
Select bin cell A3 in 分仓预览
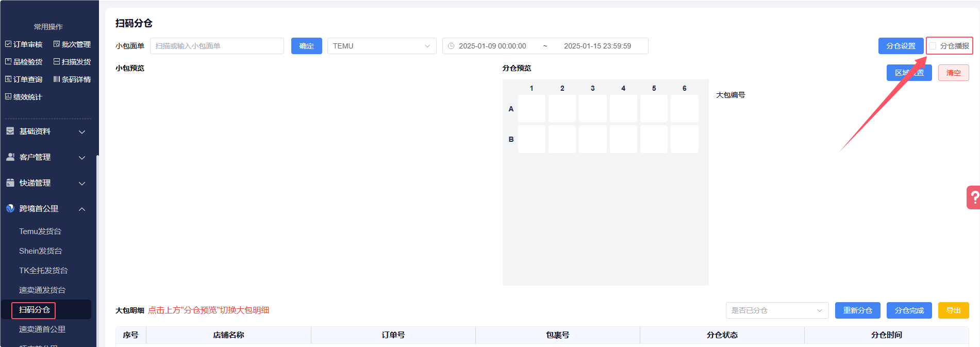pyautogui.click(x=593, y=108)
